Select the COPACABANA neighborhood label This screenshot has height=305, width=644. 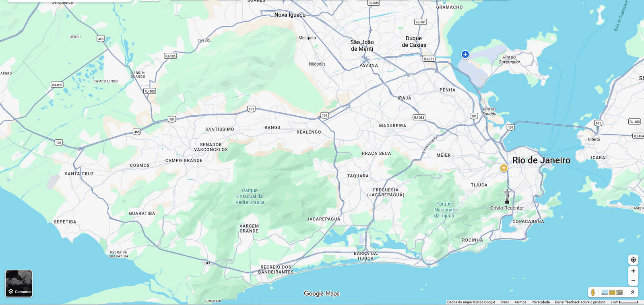point(528,222)
